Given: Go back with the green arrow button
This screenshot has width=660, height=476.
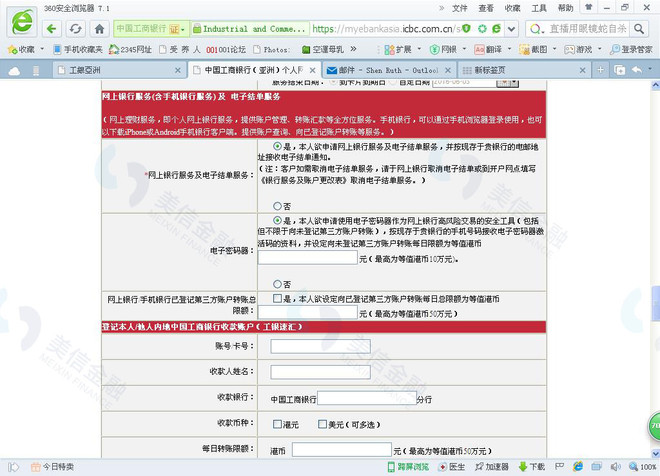Looking at the screenshot, I should [x=52, y=29].
